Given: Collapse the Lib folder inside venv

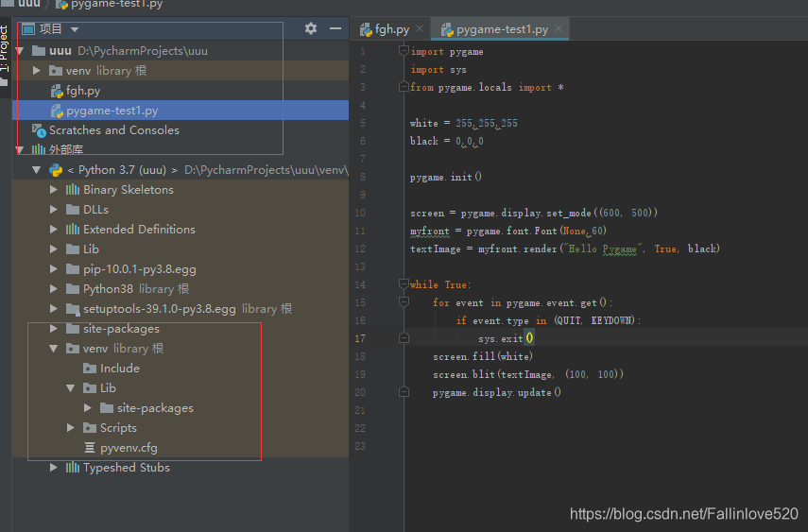Looking at the screenshot, I should tap(71, 388).
